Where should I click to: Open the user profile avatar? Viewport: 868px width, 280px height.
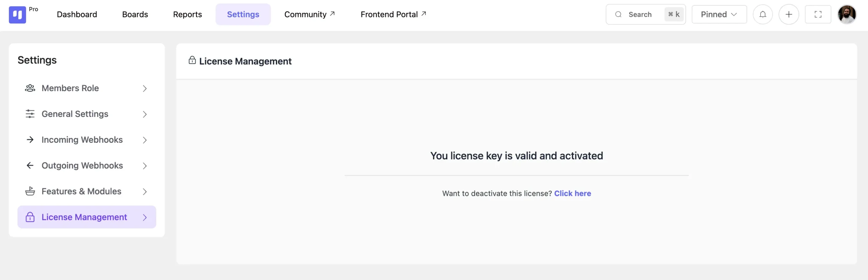pyautogui.click(x=847, y=15)
